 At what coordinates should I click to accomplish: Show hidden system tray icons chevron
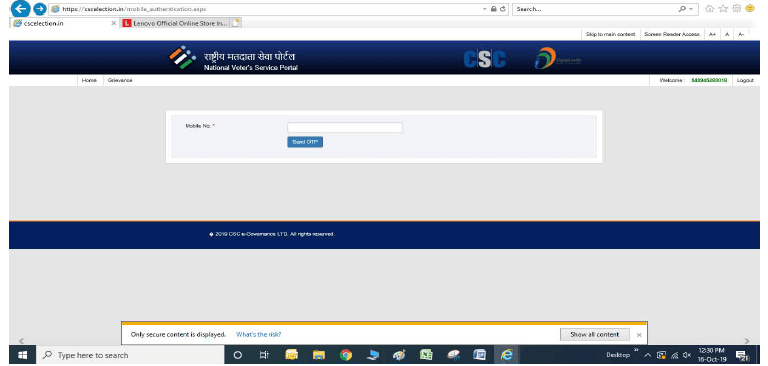click(x=648, y=355)
